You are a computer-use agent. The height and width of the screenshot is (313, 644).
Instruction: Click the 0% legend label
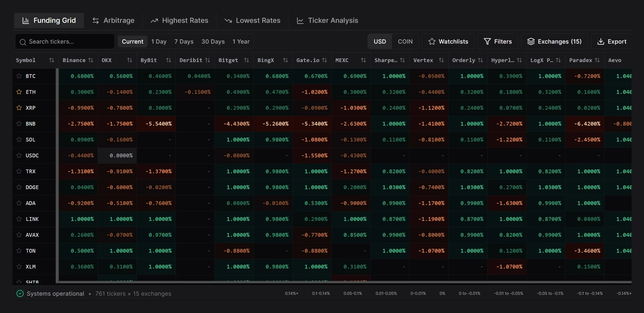pyautogui.click(x=442, y=293)
